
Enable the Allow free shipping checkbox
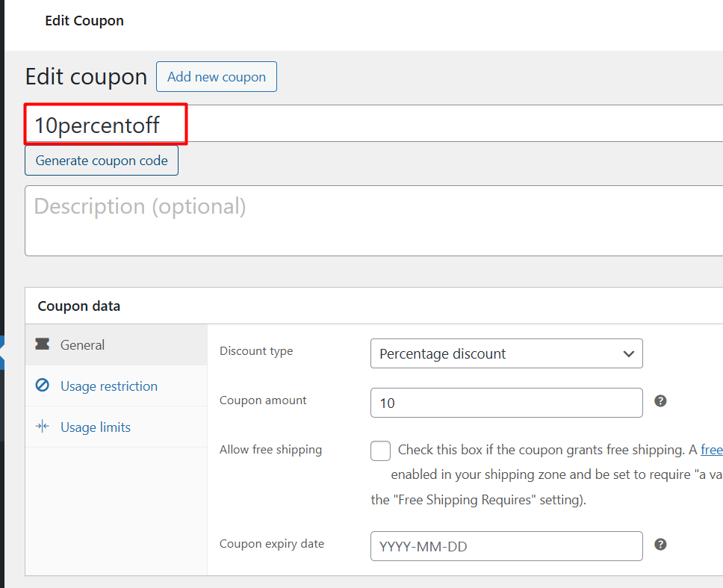(380, 451)
